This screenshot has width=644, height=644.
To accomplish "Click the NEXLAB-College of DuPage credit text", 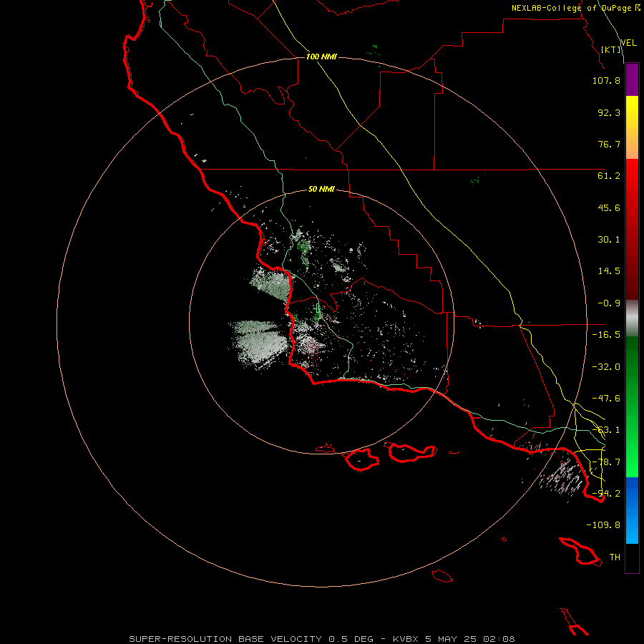I will (575, 8).
